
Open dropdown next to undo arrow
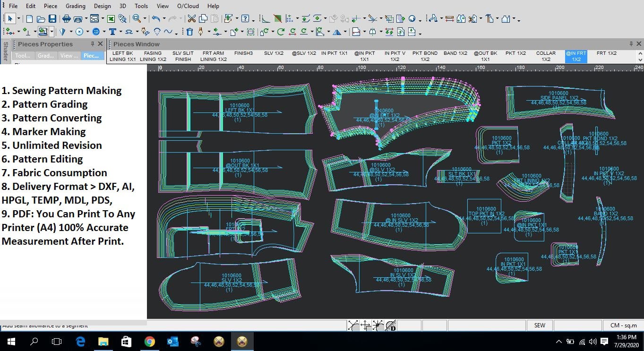pos(164,18)
